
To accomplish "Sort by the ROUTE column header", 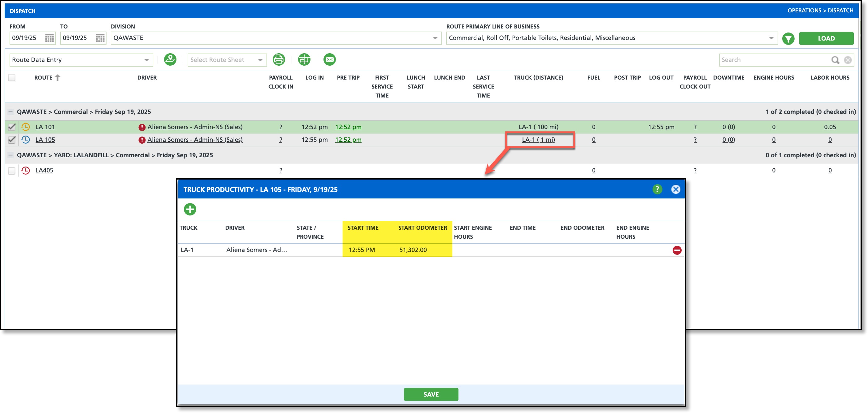I will (x=43, y=77).
